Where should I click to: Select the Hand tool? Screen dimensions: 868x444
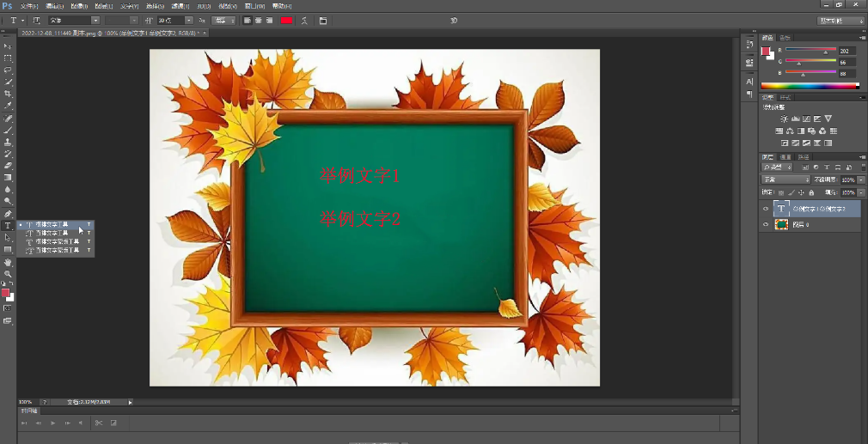8,262
